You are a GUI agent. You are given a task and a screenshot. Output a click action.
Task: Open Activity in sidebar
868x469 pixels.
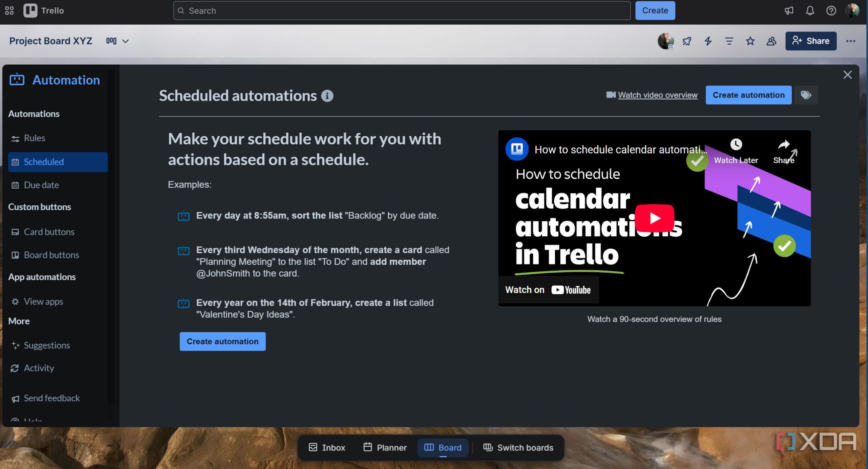click(58, 368)
